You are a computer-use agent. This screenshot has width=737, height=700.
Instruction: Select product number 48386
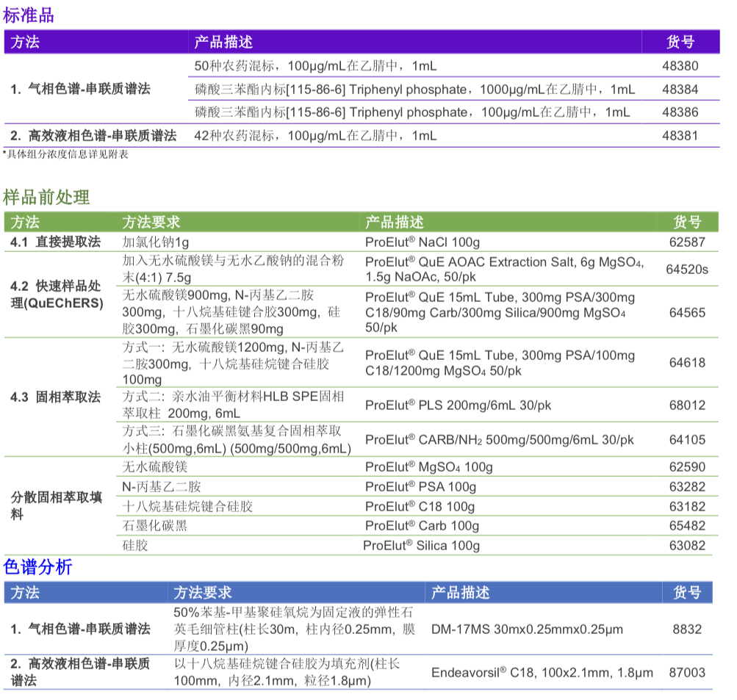[680, 112]
